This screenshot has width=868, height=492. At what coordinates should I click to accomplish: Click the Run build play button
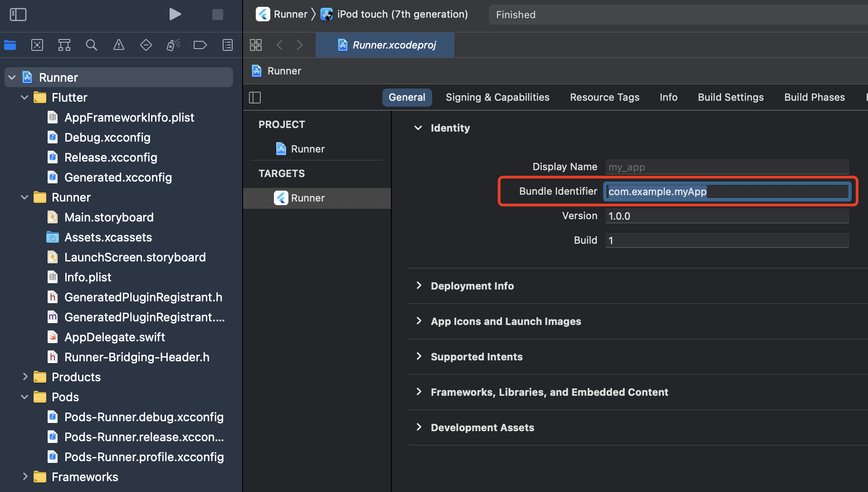click(x=175, y=15)
